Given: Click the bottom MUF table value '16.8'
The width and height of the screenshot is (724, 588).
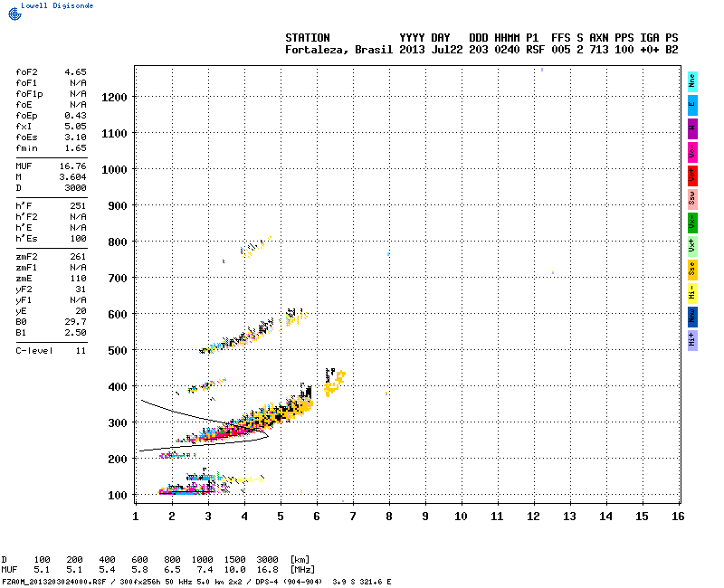Looking at the screenshot, I should pyautogui.click(x=267, y=570).
